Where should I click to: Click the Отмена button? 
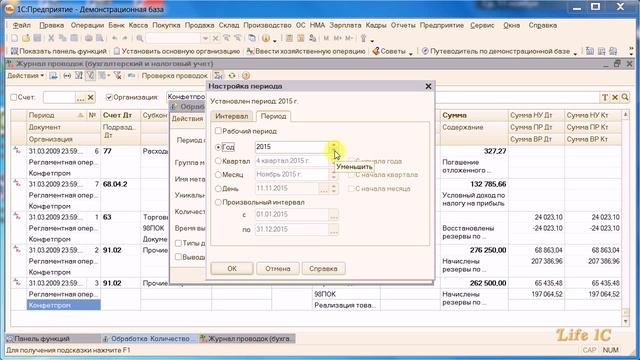[278, 269]
